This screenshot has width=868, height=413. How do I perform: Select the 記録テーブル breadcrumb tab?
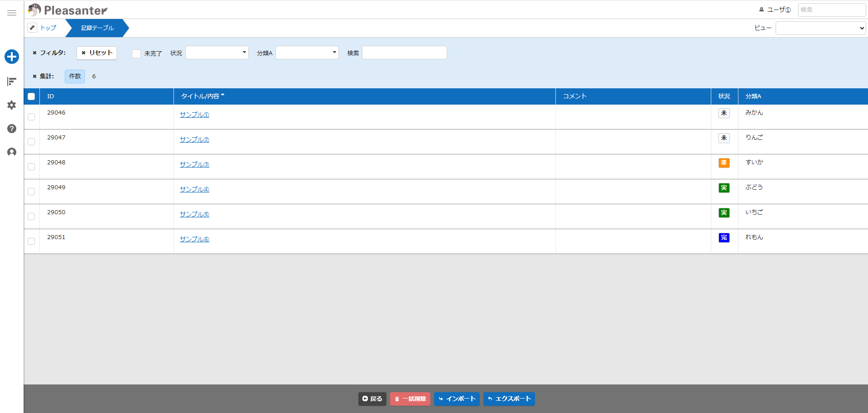pos(97,28)
